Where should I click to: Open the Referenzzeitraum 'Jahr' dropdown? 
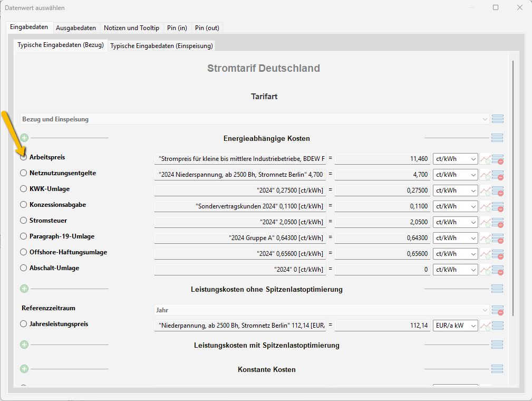pos(322,310)
